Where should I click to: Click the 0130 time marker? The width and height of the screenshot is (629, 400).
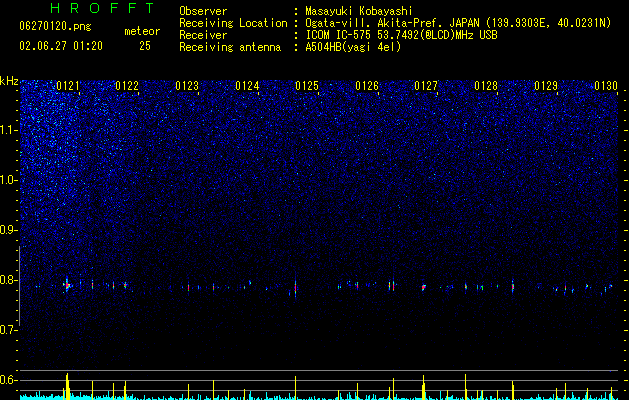coord(606,86)
